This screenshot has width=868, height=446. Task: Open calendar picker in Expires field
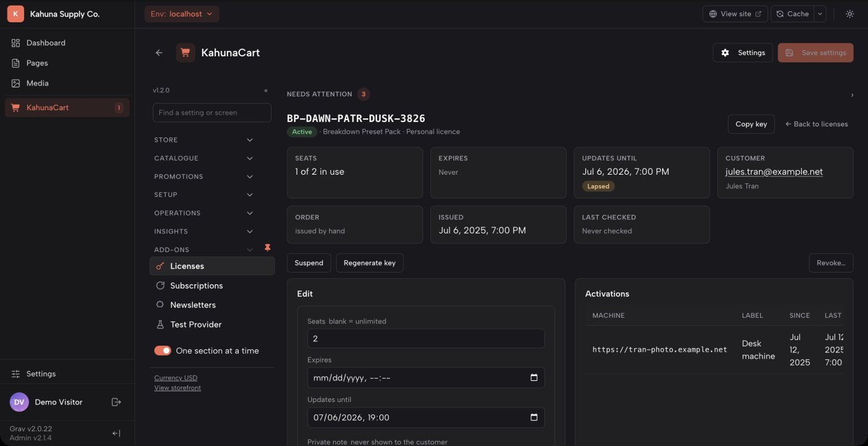[x=534, y=378]
